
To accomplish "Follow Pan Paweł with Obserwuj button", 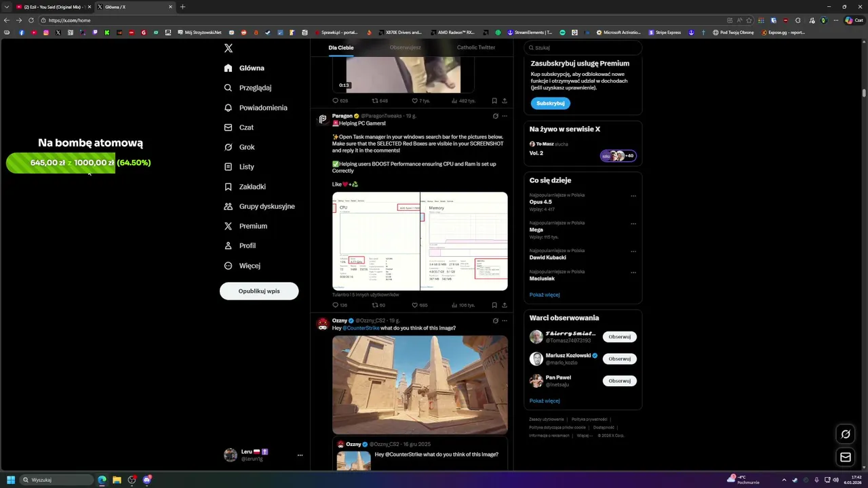I will [620, 381].
